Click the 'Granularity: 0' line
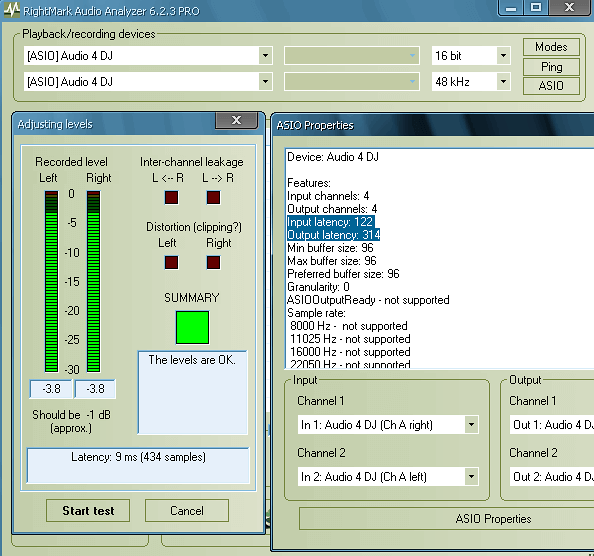The width and height of the screenshot is (594, 556). (x=318, y=287)
